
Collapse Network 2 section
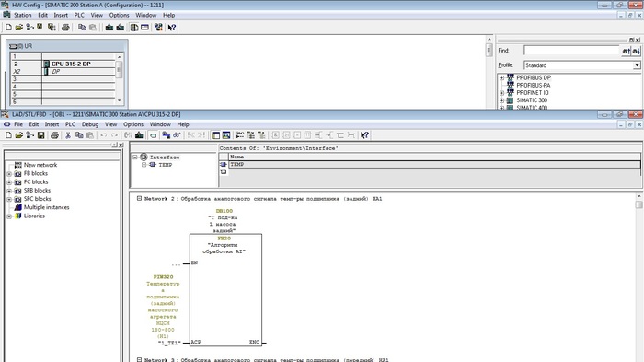click(139, 198)
